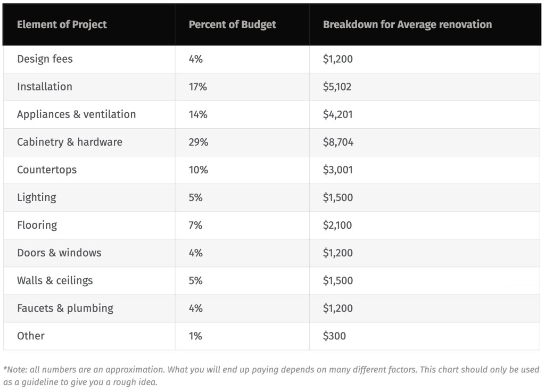This screenshot has height=392, width=545.
Task: Click the Breakdown for Average renovation header
Action: 407,24
